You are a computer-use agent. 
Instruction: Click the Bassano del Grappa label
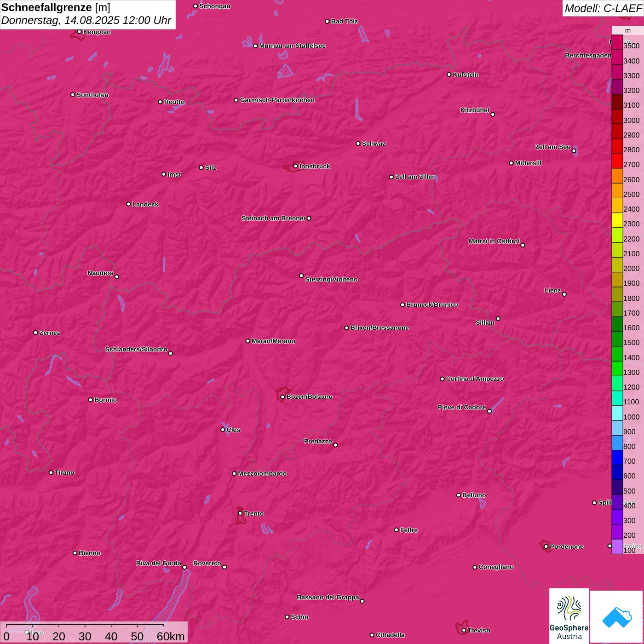coord(328,597)
